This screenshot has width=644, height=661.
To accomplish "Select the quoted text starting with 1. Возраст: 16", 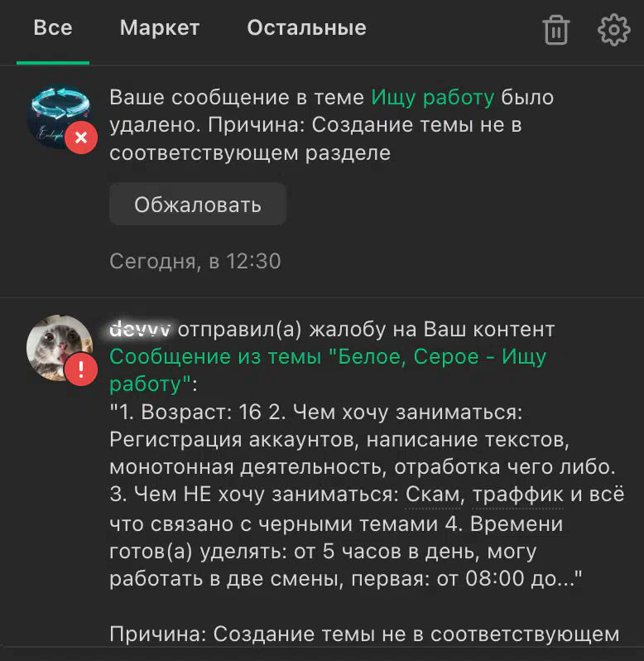I will (367, 495).
